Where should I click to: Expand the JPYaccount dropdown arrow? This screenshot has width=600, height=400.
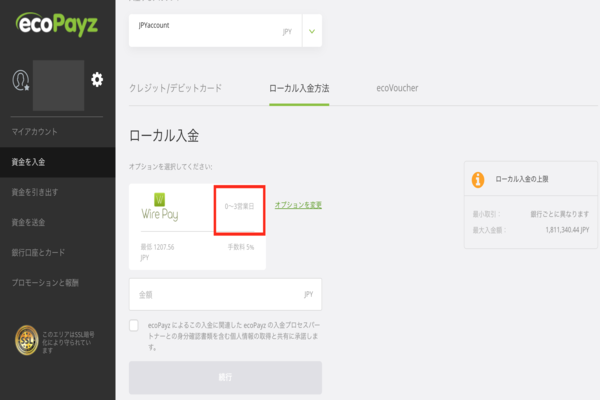coord(312,31)
